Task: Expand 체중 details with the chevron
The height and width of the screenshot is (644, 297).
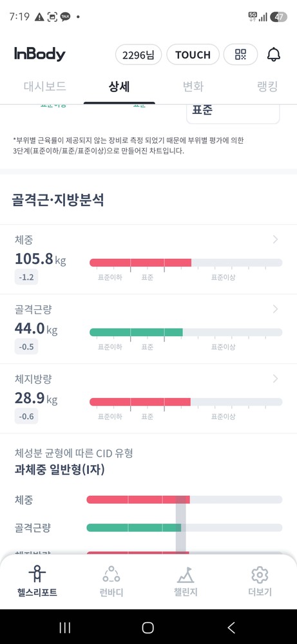Action: point(275,240)
